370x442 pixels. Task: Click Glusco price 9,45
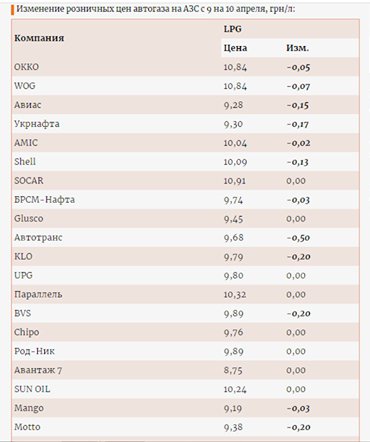(x=233, y=219)
